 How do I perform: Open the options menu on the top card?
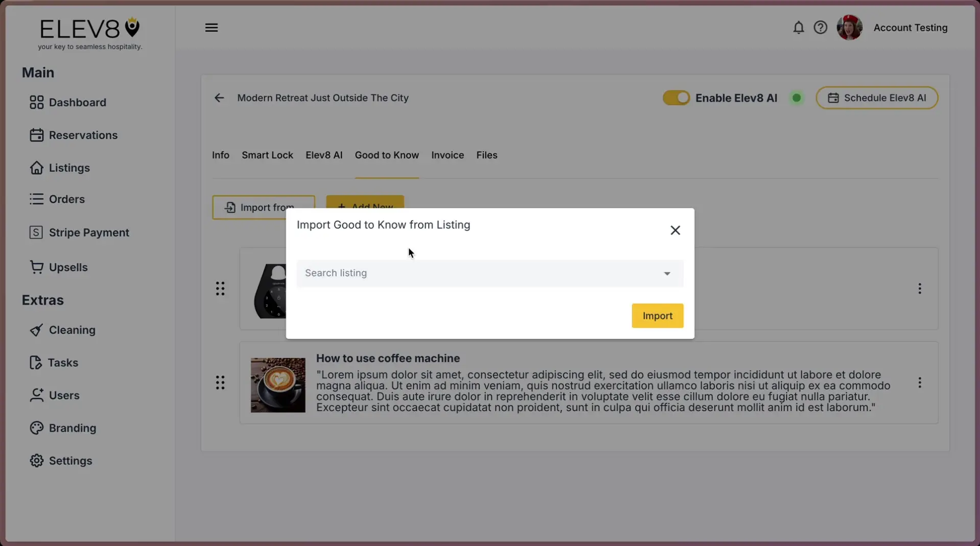[920, 289]
